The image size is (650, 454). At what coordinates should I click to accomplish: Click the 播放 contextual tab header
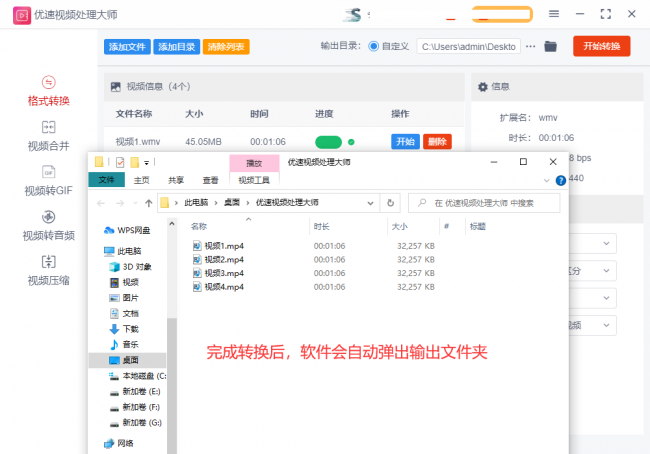(254, 163)
